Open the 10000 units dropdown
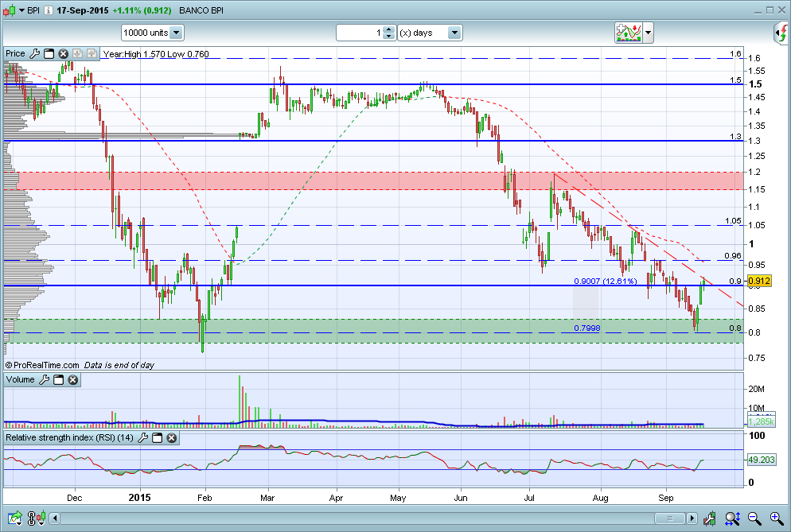The width and height of the screenshot is (791, 532). point(153,33)
